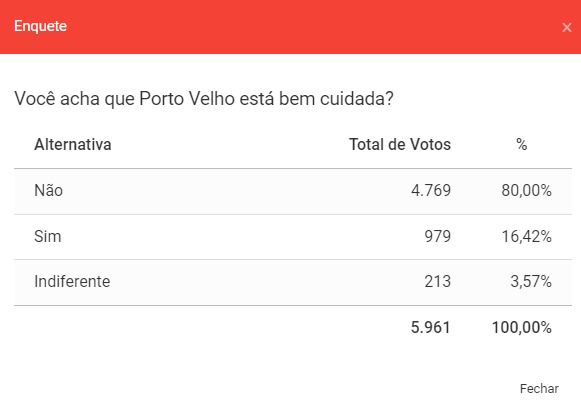Click the 100,00% total percentage
The height and width of the screenshot is (415, 581).
522,328
